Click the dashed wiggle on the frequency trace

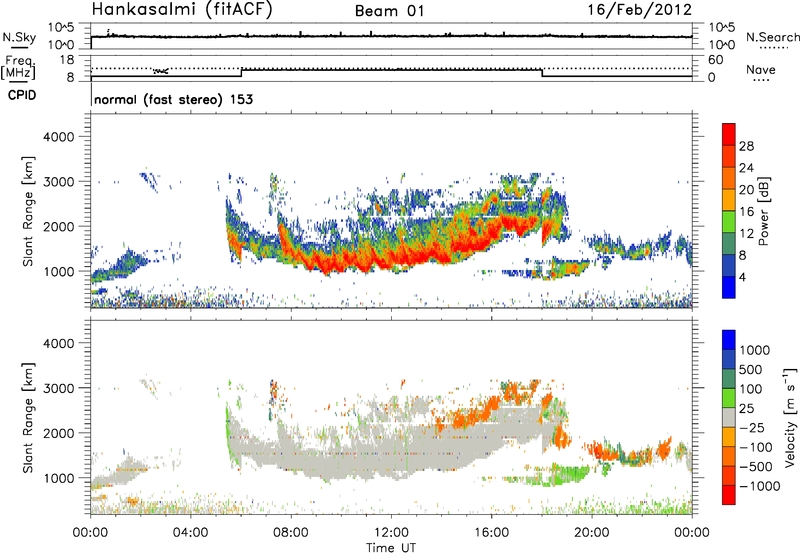click(161, 70)
